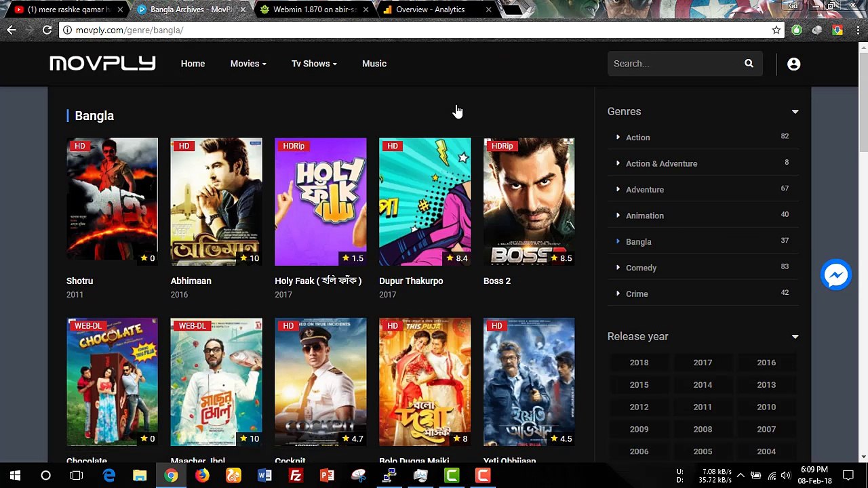The image size is (868, 488).
Task: Open the Shotru movie poster
Action: click(x=112, y=202)
